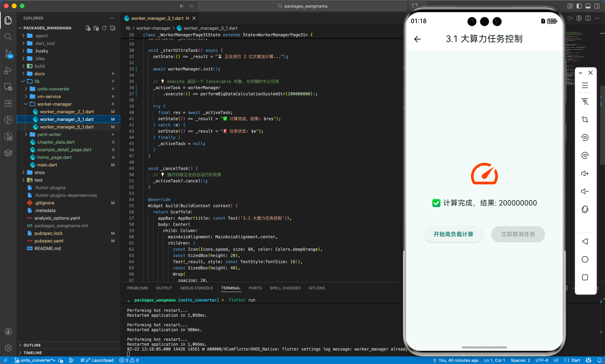Tap the 开始高负载计算 button
The width and height of the screenshot is (605, 364).
coord(453,234)
